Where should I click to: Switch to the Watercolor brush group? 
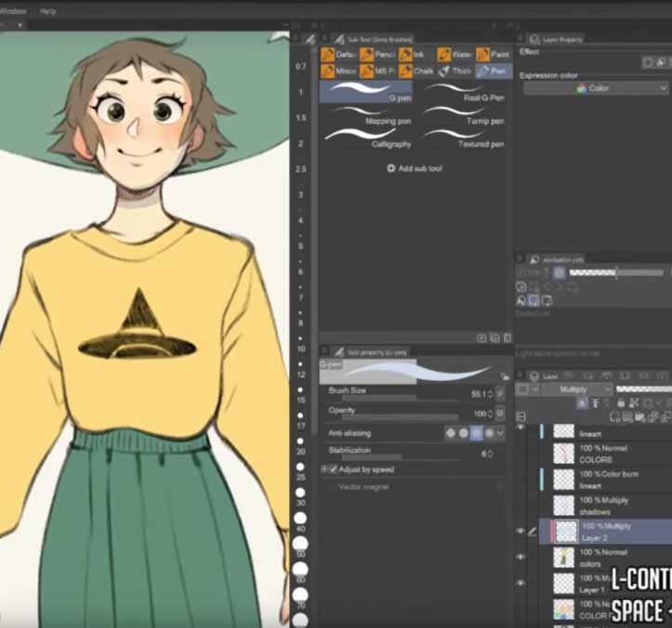455,55
